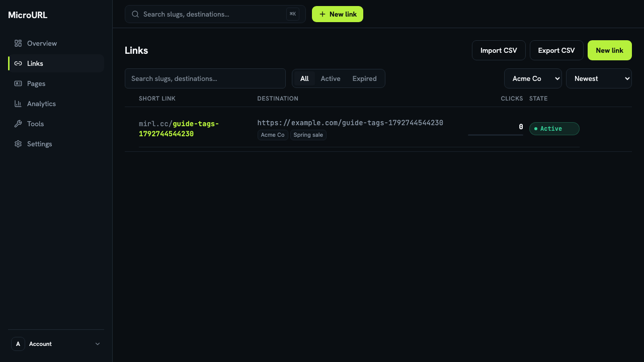Open the Acme Co workspace dropdown
Image resolution: width=644 pixels, height=362 pixels.
tap(533, 78)
